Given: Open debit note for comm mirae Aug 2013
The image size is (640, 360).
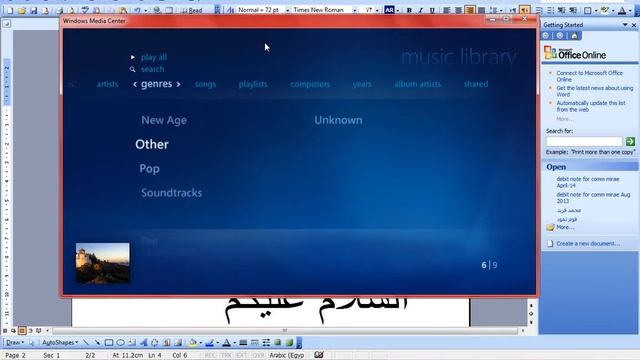Looking at the screenshot, I should [x=593, y=198].
